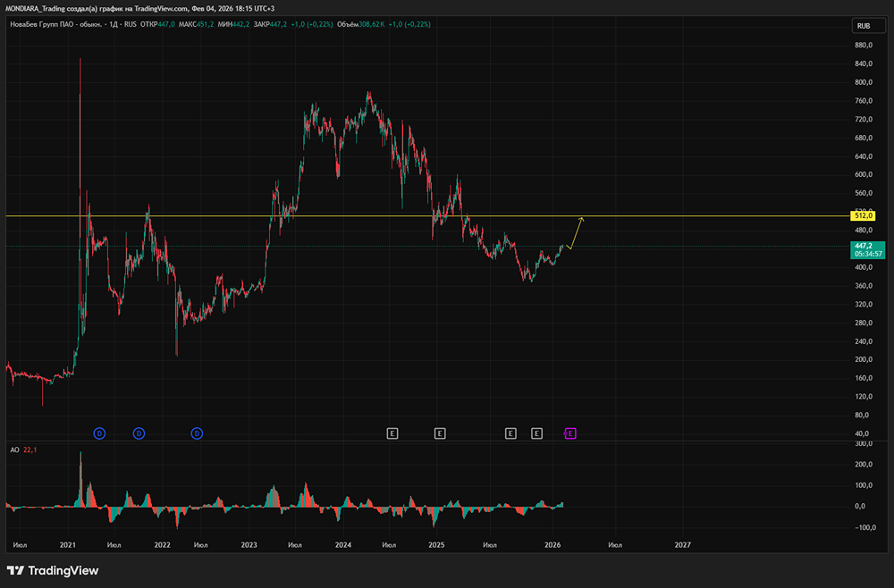The width and height of the screenshot is (894, 588).
Task: Click the 2027 time axis label
Action: click(x=682, y=545)
